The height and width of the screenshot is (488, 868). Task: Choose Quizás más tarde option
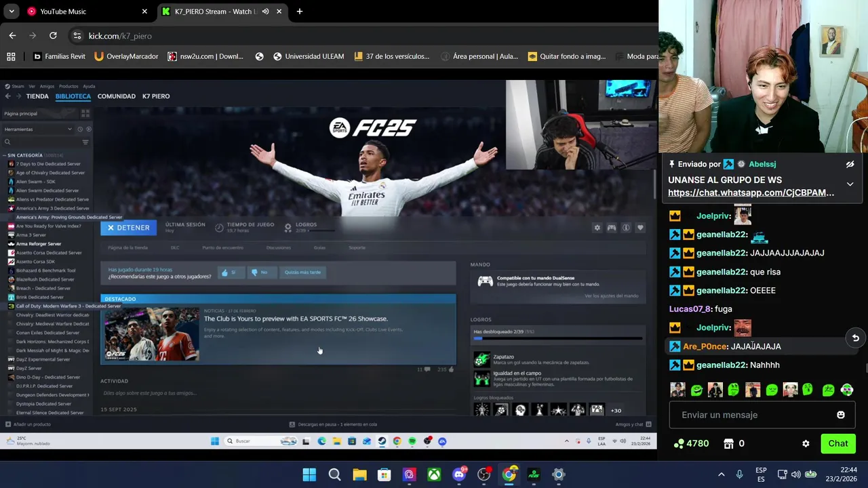(302, 272)
